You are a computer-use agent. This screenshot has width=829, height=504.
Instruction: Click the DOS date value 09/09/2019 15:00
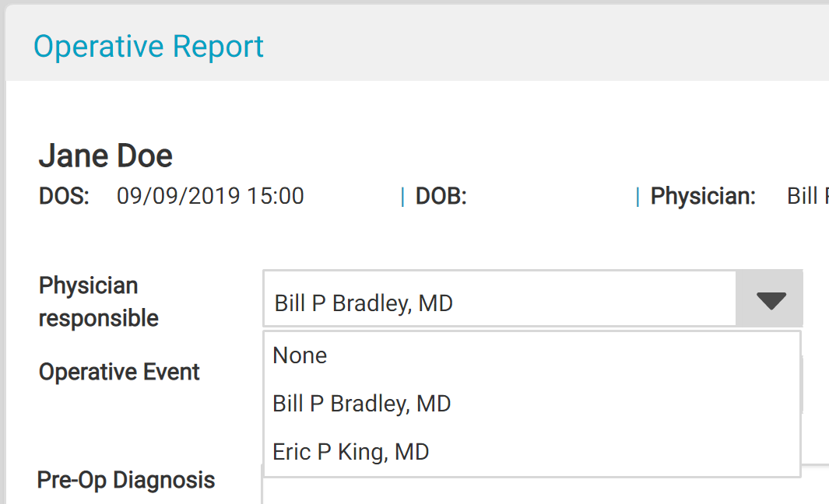(210, 196)
